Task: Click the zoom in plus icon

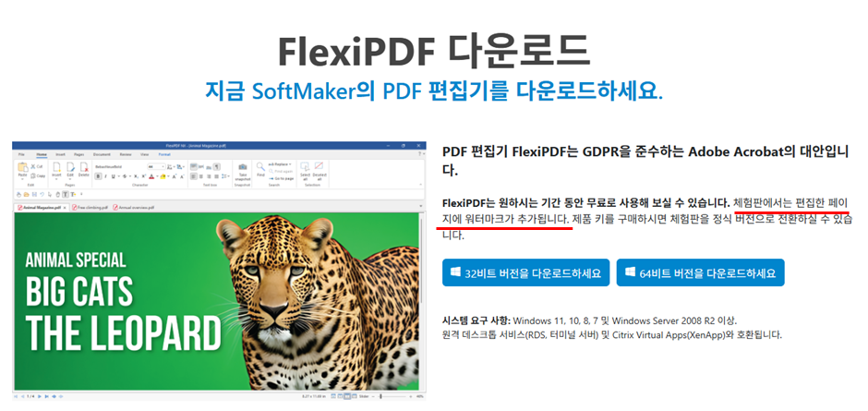Action: coord(411,396)
